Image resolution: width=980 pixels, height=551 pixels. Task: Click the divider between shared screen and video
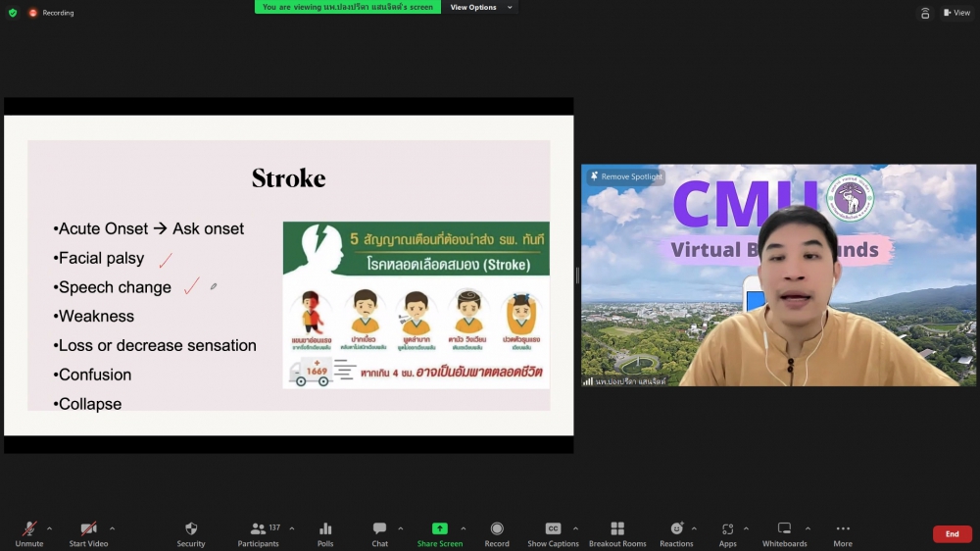pyautogui.click(x=577, y=275)
